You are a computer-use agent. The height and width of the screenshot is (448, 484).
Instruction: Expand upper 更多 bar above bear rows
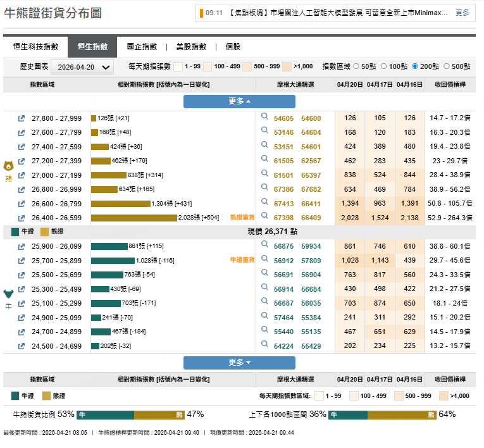pos(239,101)
